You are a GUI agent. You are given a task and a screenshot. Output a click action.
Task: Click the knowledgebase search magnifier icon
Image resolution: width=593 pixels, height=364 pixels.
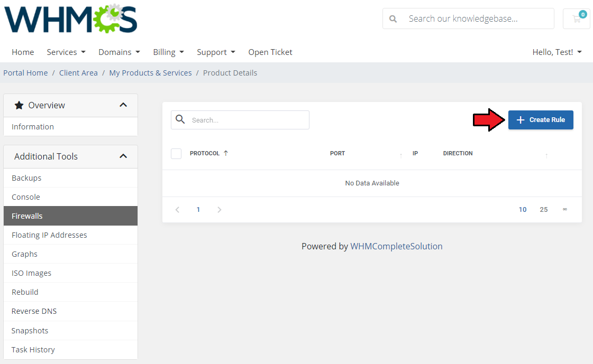coord(393,19)
